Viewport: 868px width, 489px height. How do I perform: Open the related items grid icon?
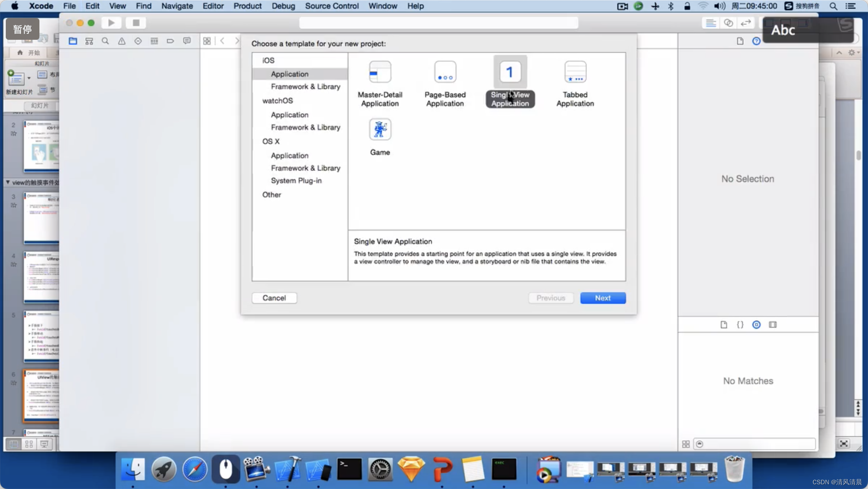(207, 41)
